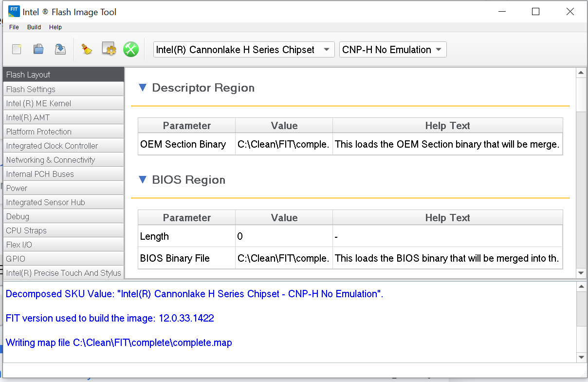Open build settings gear icon
Screen dimensions: 588x382
click(x=109, y=49)
